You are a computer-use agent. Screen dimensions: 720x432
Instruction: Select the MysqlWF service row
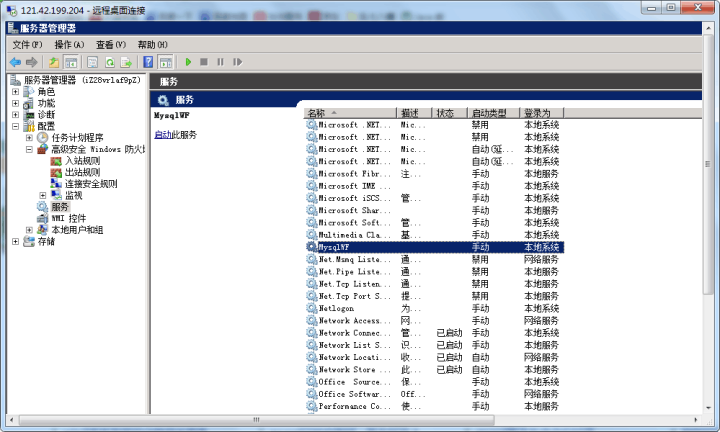coord(434,247)
